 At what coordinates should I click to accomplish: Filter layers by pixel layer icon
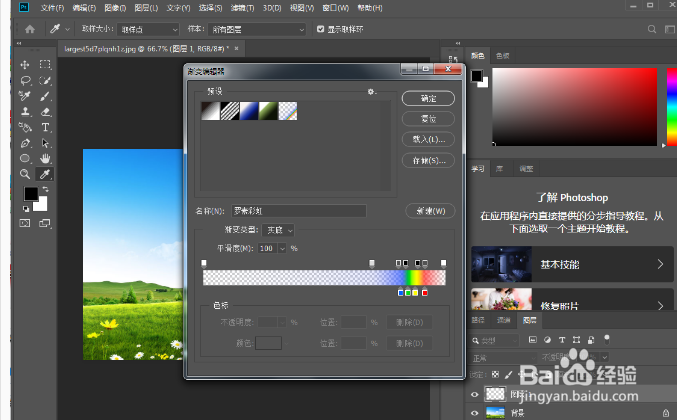pos(533,340)
